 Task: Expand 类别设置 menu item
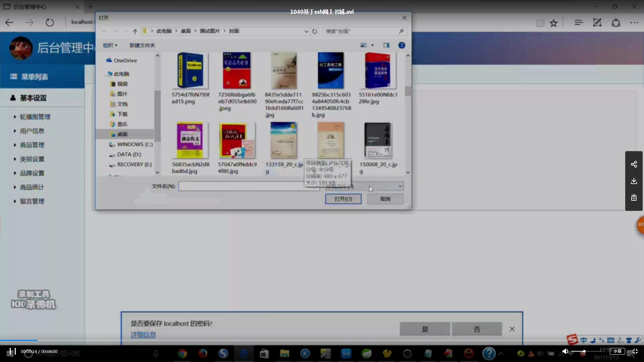click(32, 159)
